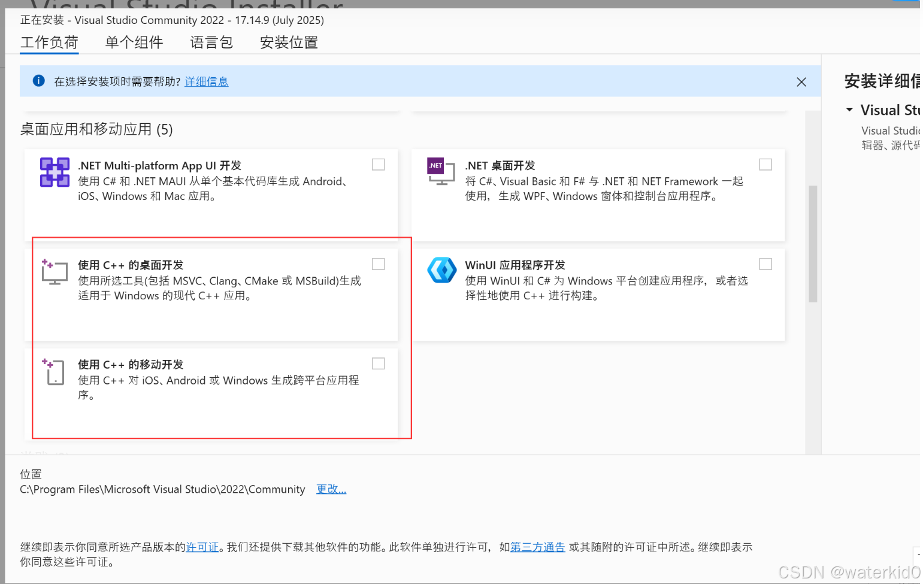The width and height of the screenshot is (923, 588).
Task: Click the 安装详细信息 panel heading
Action: point(882,81)
